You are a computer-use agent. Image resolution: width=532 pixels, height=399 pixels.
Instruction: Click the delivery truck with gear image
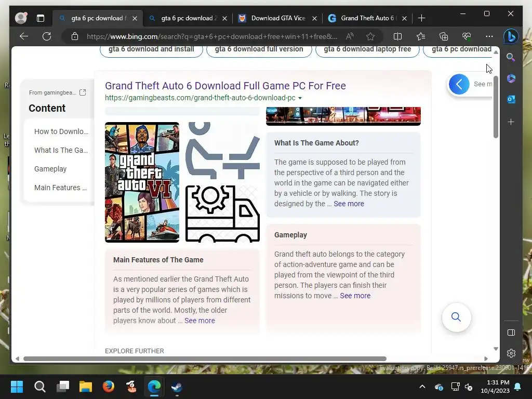[x=222, y=214]
